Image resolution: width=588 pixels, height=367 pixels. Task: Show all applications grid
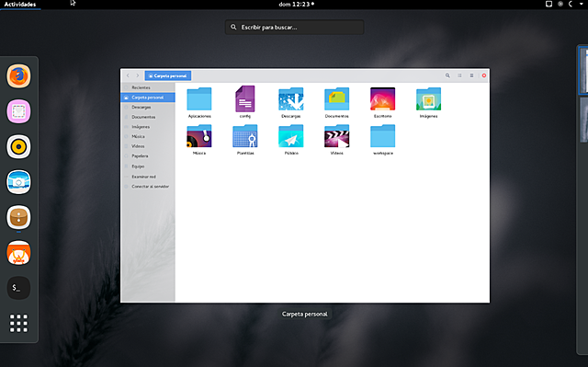18,323
